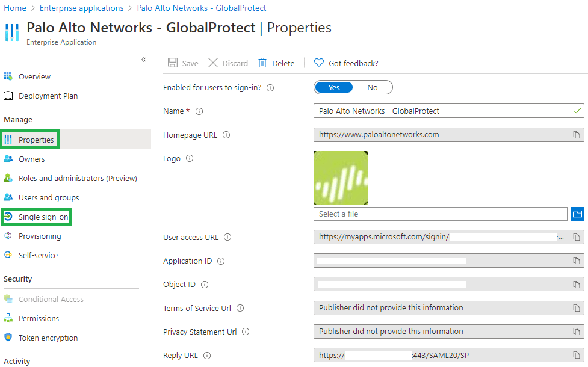Viewport: 588px width, 367px height.
Task: Go to Home breadcrumb
Action: point(15,8)
